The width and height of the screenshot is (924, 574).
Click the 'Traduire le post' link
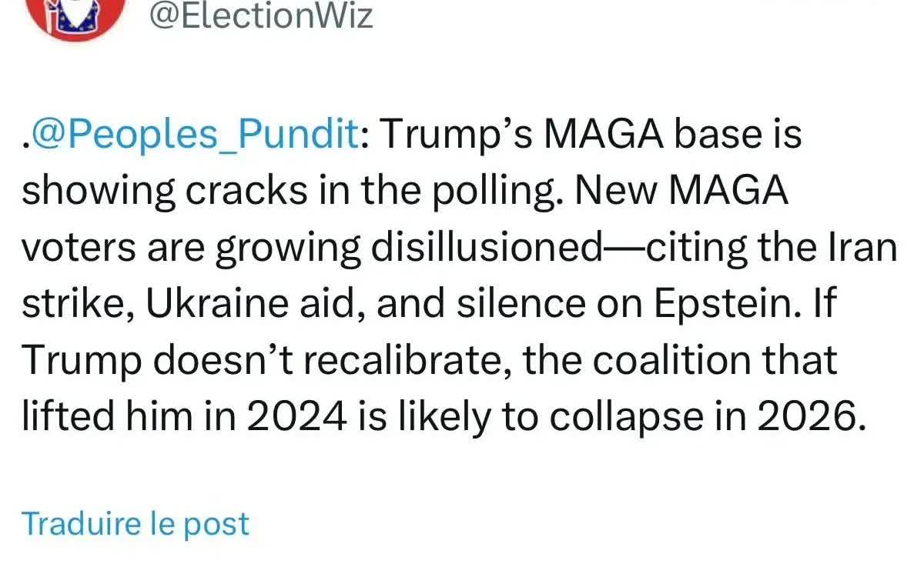(136, 523)
